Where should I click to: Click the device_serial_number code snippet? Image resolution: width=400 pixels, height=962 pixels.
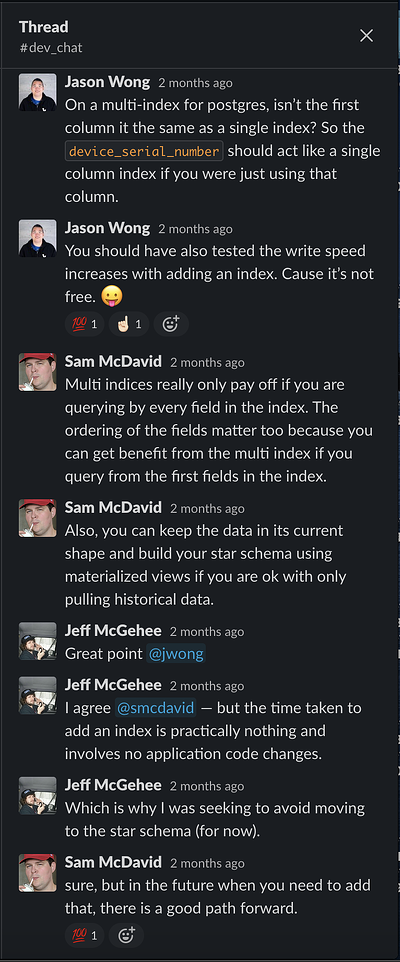coord(144,151)
